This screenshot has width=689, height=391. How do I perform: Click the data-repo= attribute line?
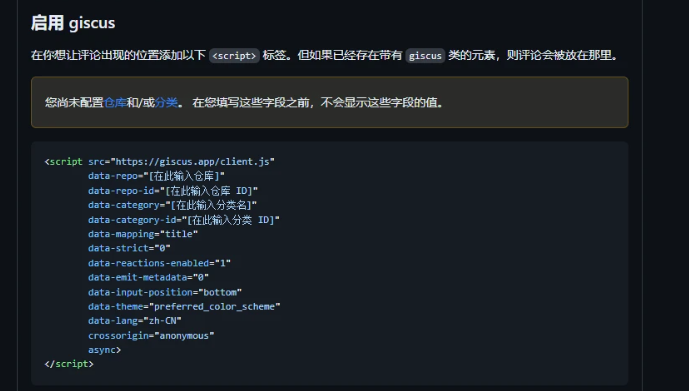(156, 176)
